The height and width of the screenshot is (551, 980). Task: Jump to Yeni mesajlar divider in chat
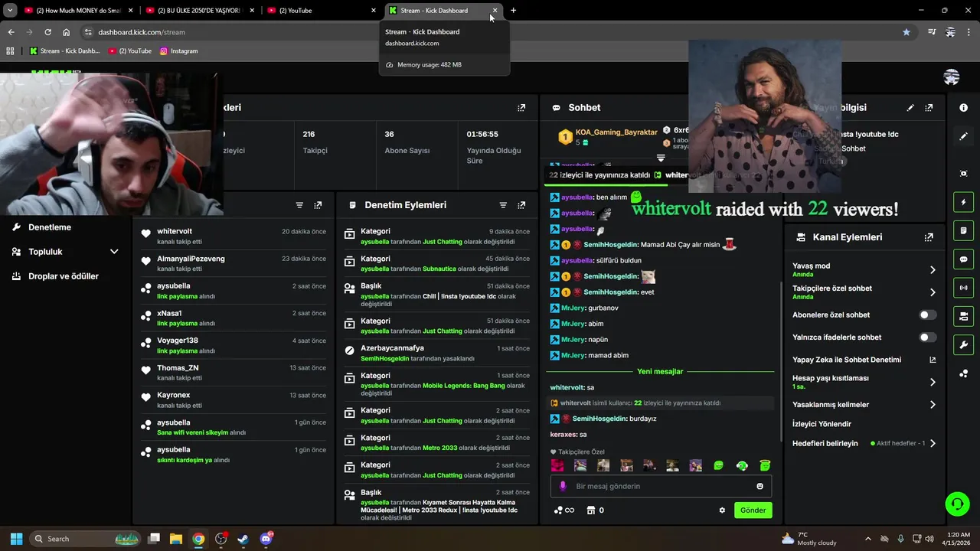(660, 372)
